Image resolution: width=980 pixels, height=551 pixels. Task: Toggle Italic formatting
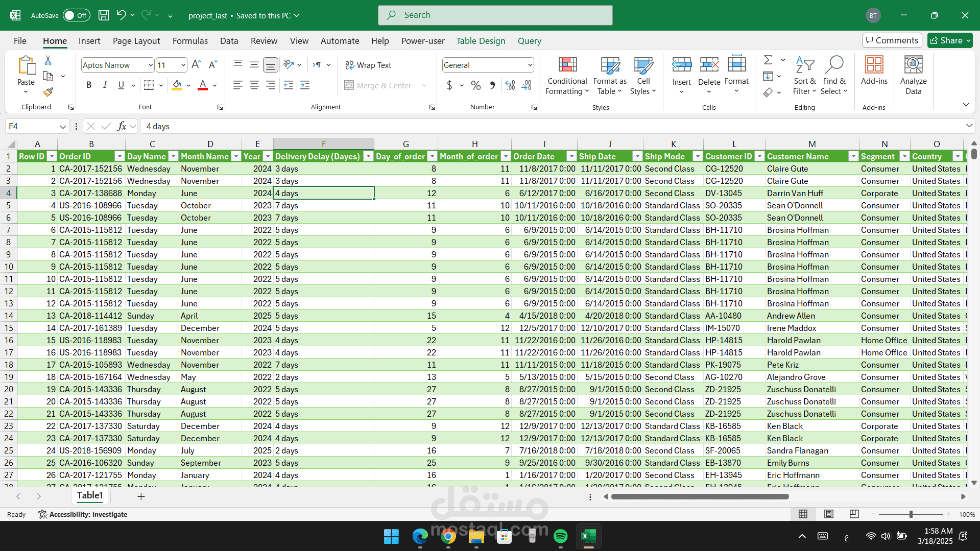coord(105,85)
